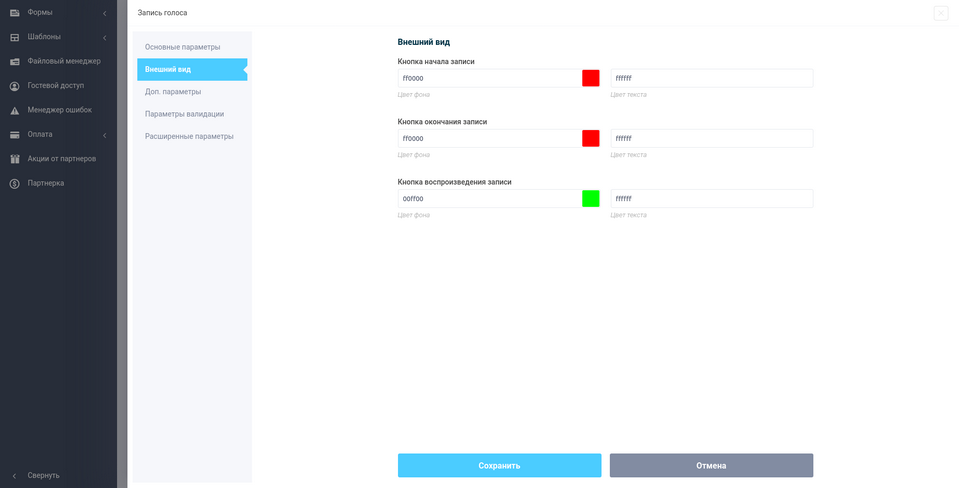The width and height of the screenshot is (959, 488).
Task: Pick red swatch for Кнопка начала записи
Action: click(x=590, y=78)
